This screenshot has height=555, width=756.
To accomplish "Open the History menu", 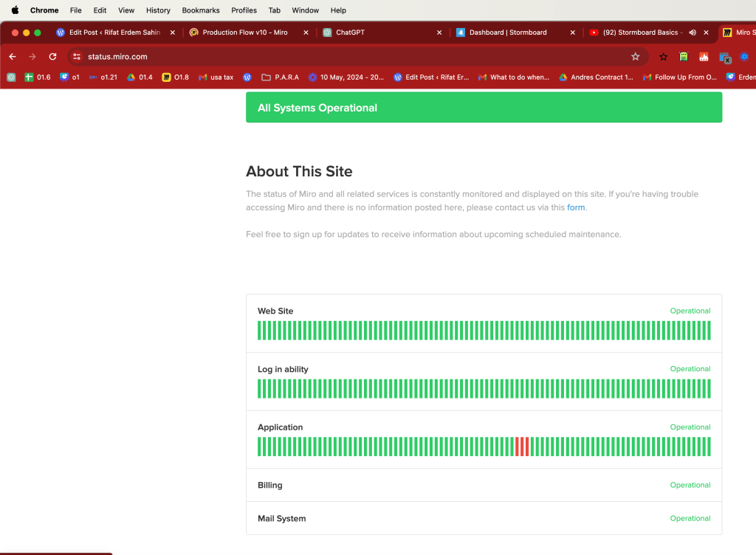I will 158,10.
